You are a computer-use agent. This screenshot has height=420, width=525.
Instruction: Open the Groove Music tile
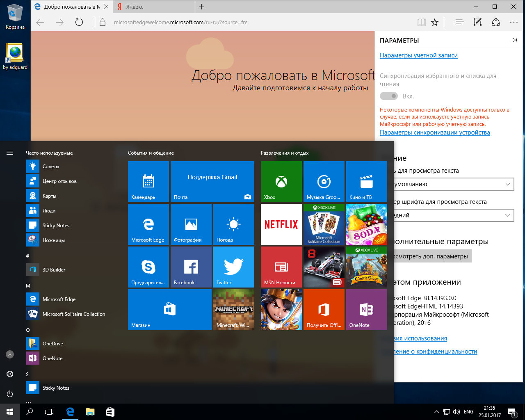pyautogui.click(x=324, y=182)
